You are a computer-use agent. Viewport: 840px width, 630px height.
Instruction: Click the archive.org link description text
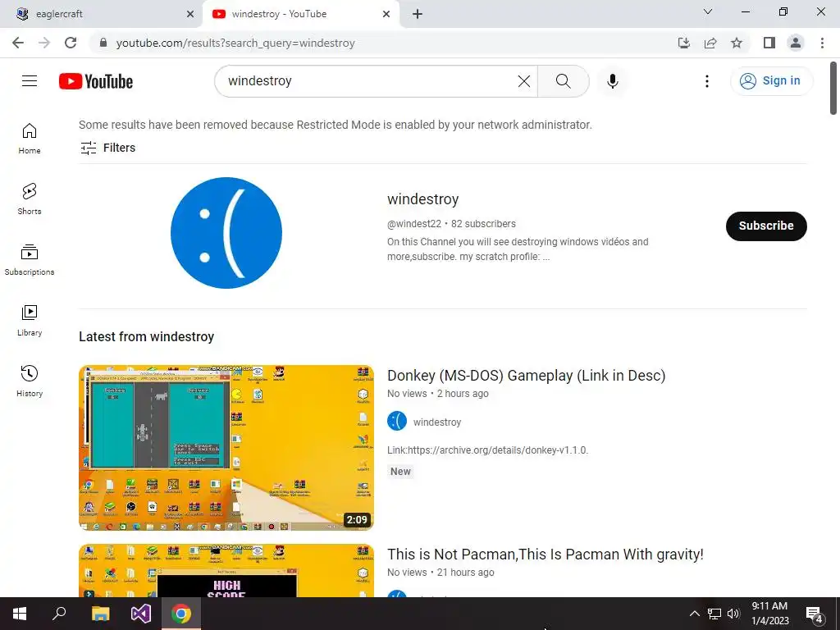[x=487, y=450]
